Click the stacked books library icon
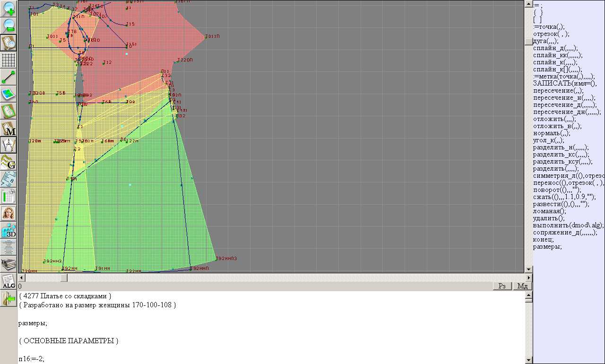Screen dimensions: 605x364 point(9,264)
